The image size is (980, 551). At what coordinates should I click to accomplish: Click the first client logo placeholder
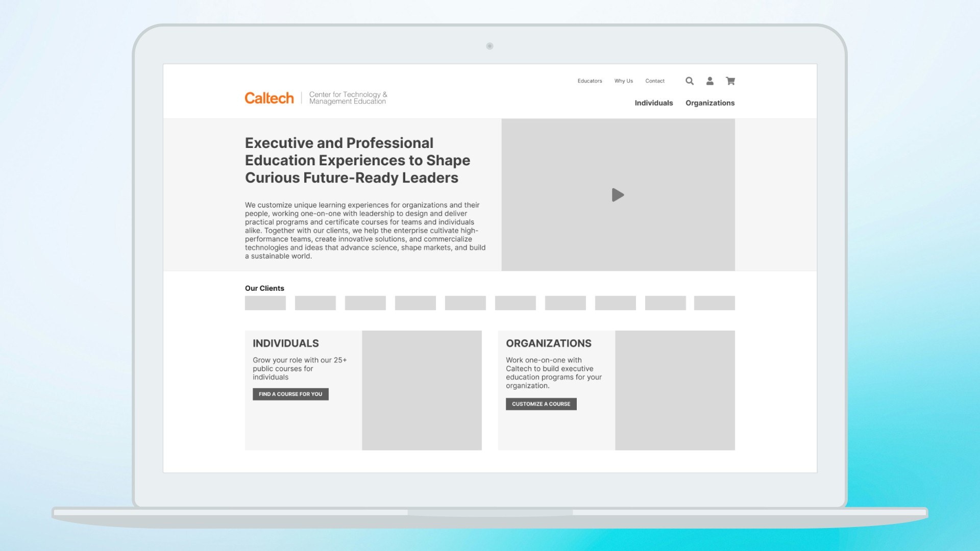pos(265,303)
